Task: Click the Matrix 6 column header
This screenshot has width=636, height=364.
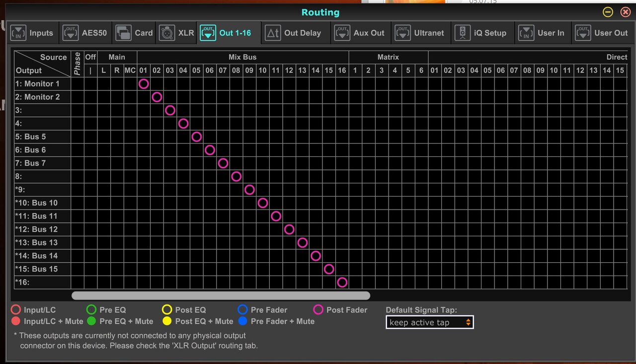Action: [x=421, y=71]
